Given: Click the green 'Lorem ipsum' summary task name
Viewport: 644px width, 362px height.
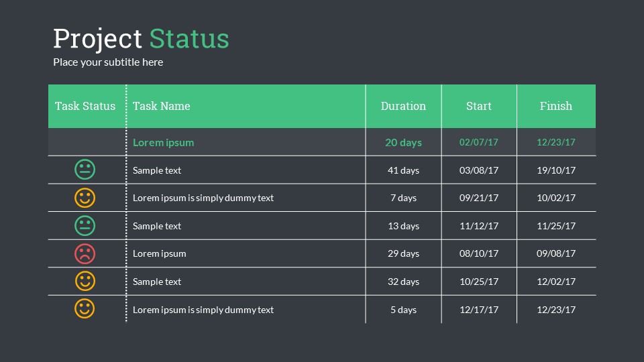Looking at the screenshot, I should [163, 142].
